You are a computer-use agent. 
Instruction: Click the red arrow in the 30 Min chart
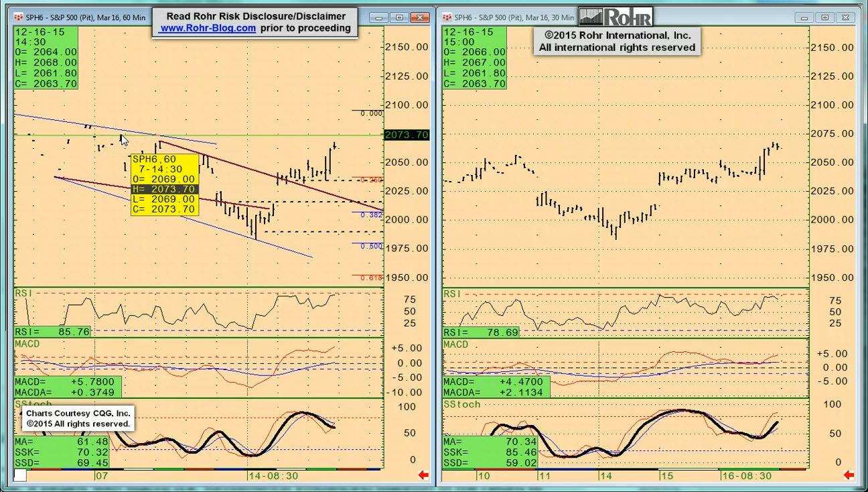849,475
